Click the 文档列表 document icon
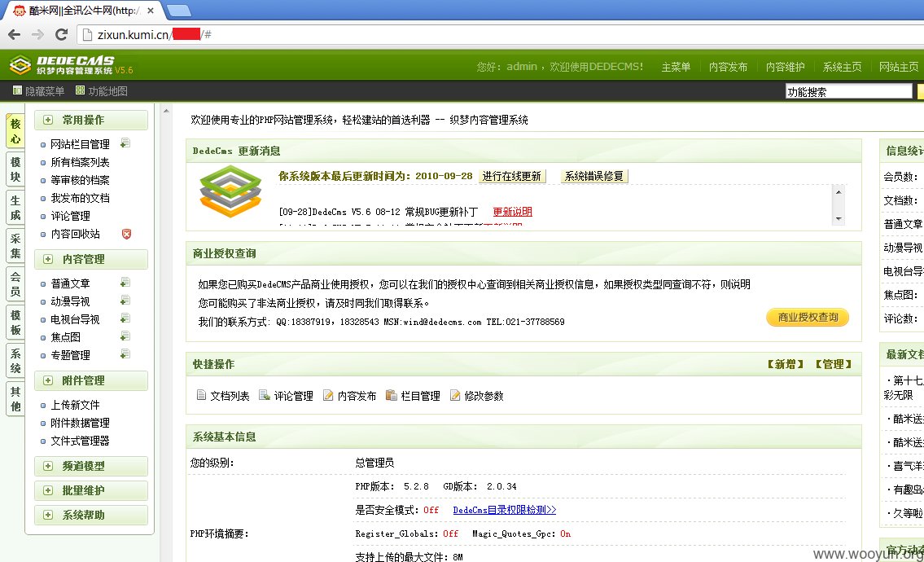The height and width of the screenshot is (562, 924). click(x=202, y=395)
